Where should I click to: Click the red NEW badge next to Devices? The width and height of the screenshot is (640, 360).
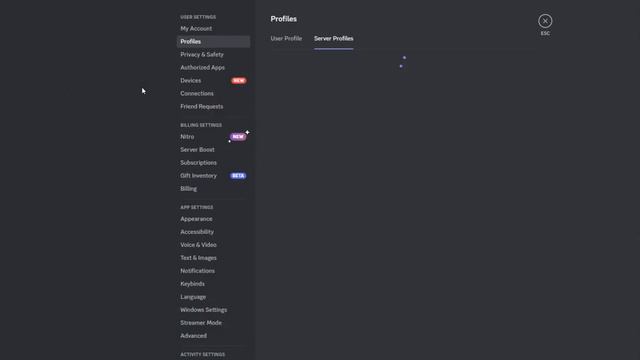(239, 80)
